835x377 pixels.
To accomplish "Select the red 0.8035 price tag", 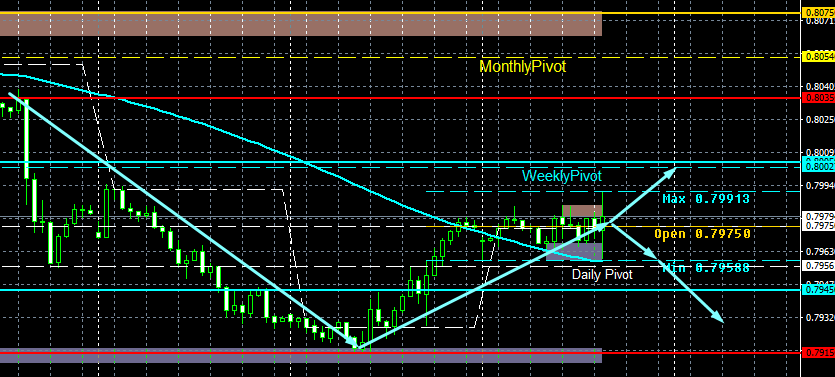I will (x=818, y=98).
